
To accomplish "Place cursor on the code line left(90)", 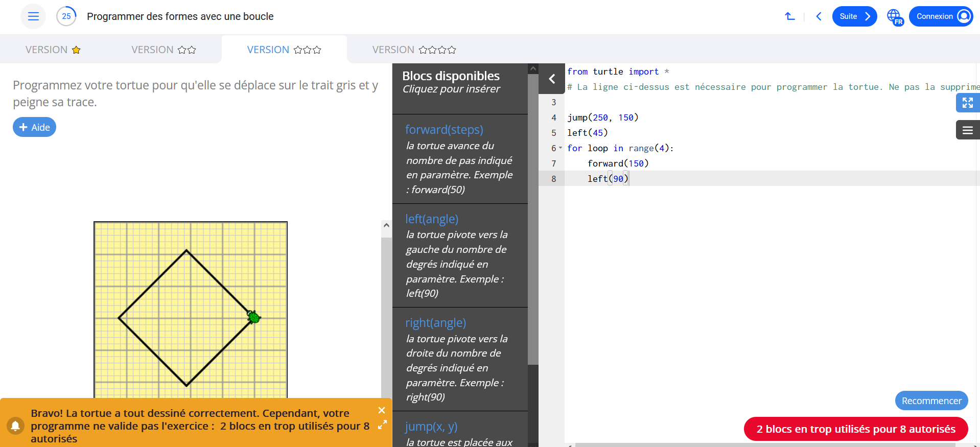I will point(608,178).
